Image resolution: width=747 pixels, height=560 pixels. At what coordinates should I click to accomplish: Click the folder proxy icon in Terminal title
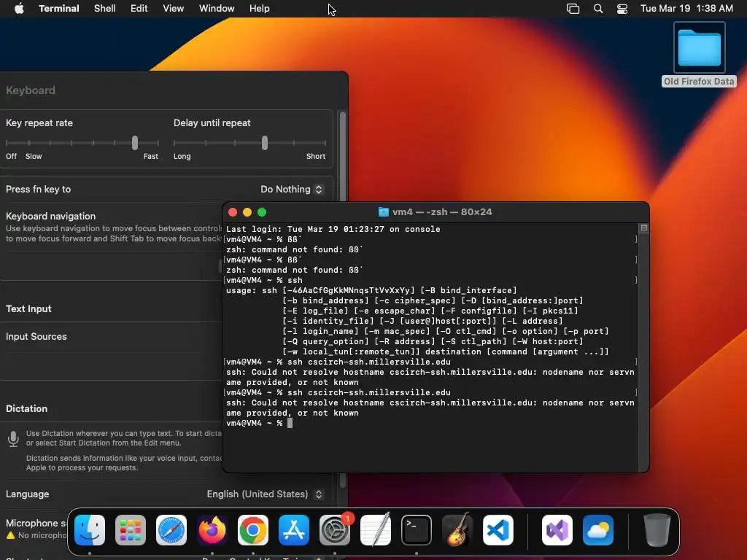point(384,212)
